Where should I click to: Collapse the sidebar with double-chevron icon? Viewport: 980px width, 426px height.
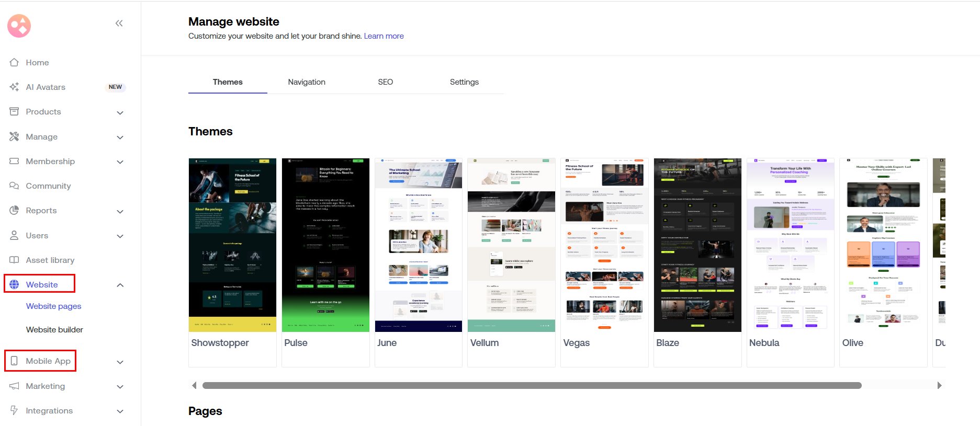coord(119,23)
